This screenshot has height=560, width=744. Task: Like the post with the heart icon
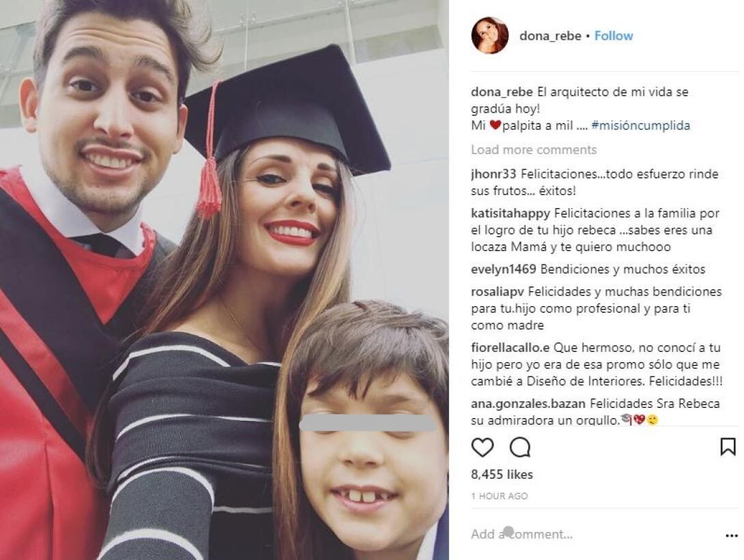[482, 447]
